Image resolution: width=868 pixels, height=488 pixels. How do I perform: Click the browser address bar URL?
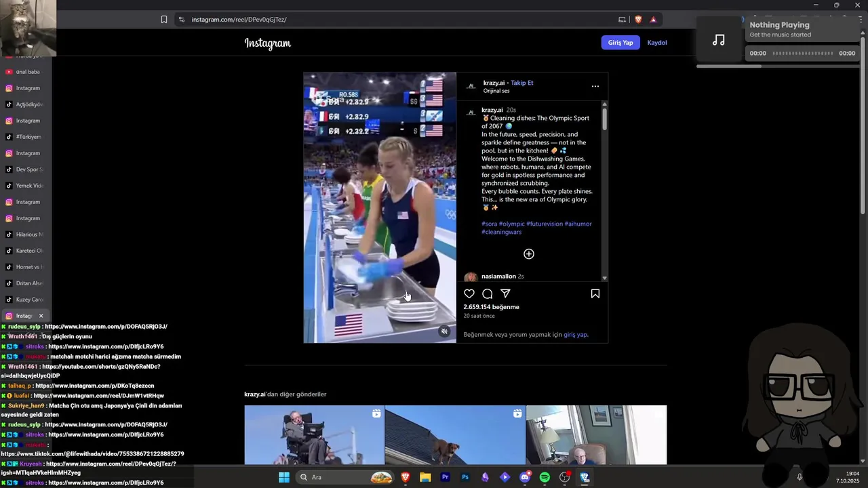[239, 20]
